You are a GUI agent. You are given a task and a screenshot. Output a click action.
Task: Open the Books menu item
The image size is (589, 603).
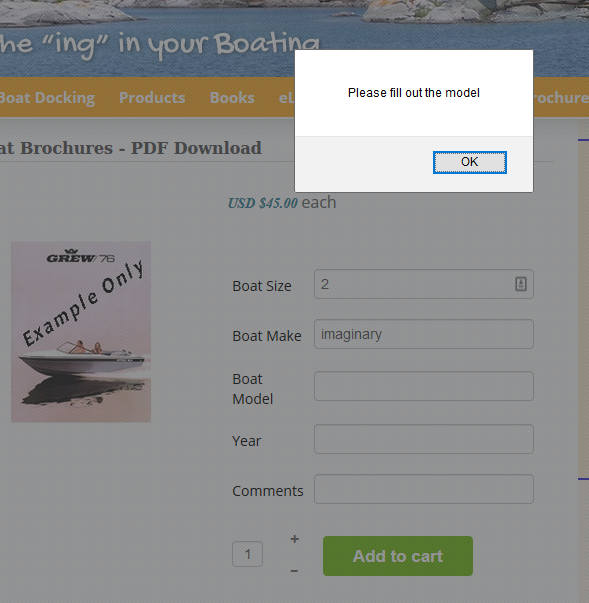(x=232, y=98)
